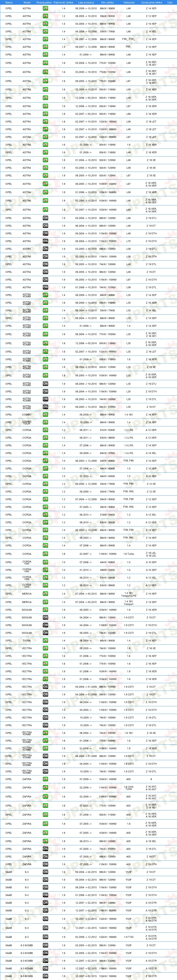Click the Rodzaj paliwa column header

point(44,2)
